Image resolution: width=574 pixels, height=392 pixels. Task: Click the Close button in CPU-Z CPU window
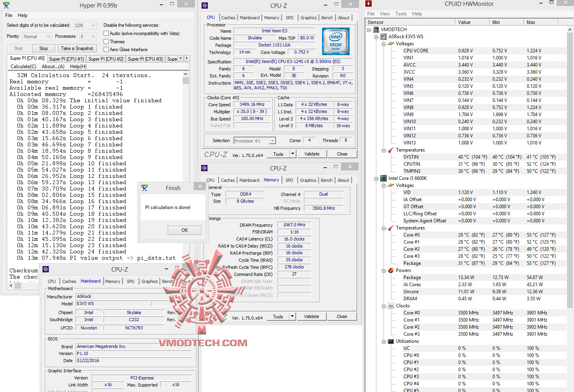[342, 154]
